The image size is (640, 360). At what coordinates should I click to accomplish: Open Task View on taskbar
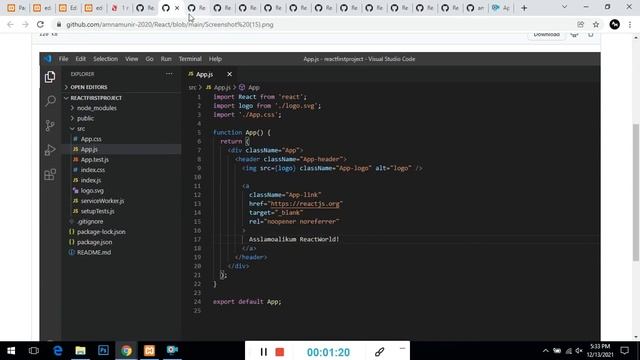click(34, 351)
